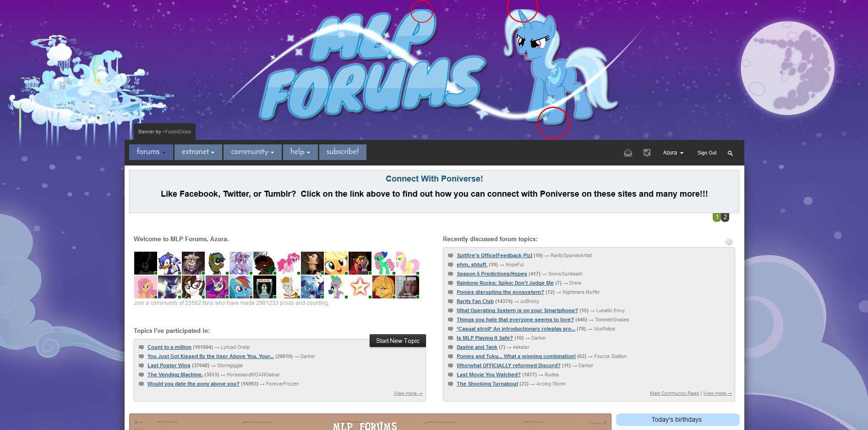The image size is (868, 430).
Task: Click the username Nightmare Muffin
Action: (581, 292)
